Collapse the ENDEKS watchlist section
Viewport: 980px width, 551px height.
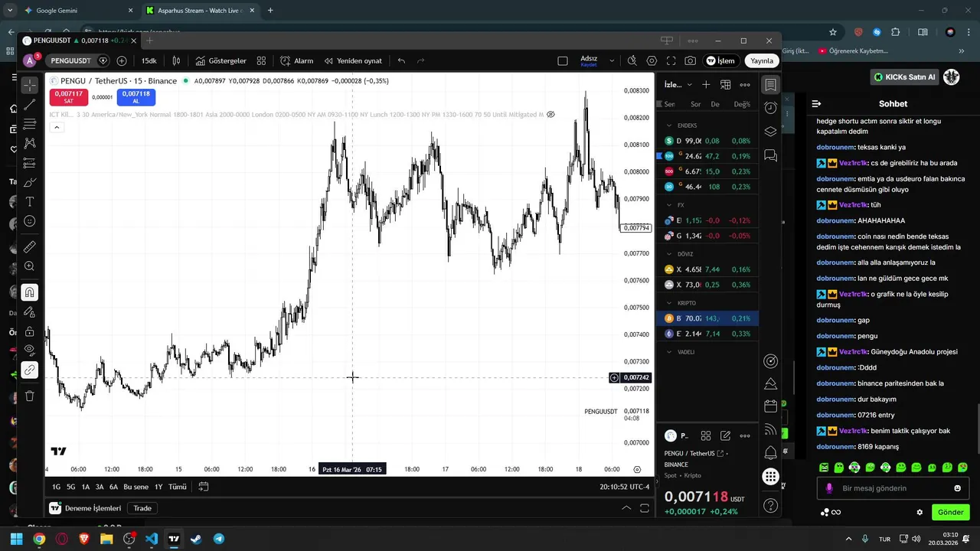click(x=669, y=126)
